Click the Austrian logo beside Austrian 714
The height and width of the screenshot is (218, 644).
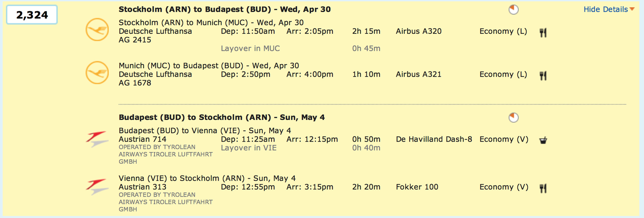[97, 139]
